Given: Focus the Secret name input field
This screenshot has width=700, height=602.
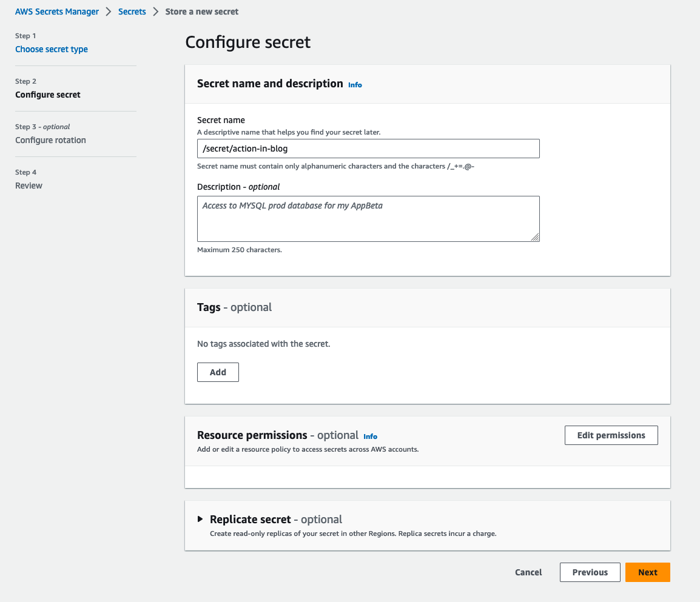Looking at the screenshot, I should click(368, 149).
